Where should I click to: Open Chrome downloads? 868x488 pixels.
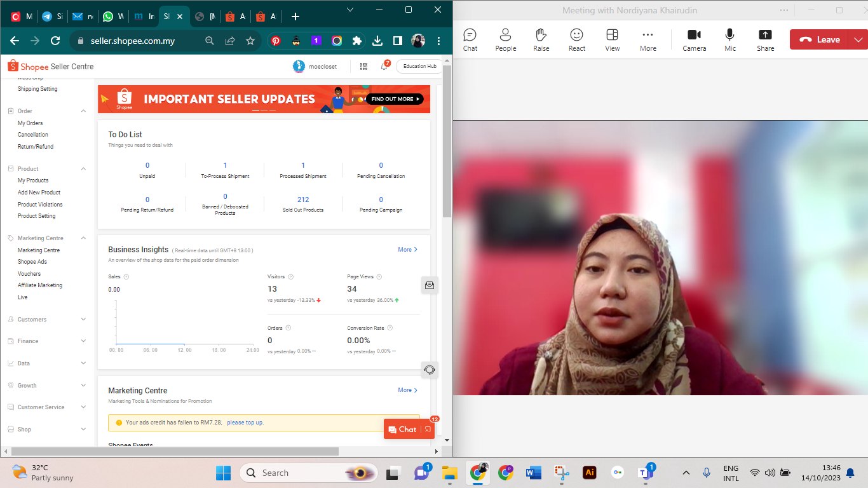(x=377, y=41)
